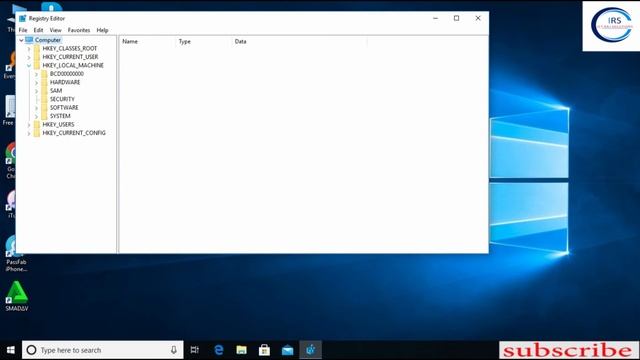The width and height of the screenshot is (640, 360).
Task: Select the HARDWARE key label
Action: [x=65, y=82]
